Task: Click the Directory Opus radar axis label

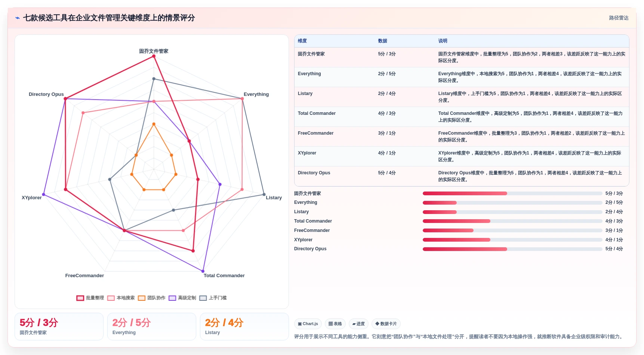Action: (x=46, y=94)
